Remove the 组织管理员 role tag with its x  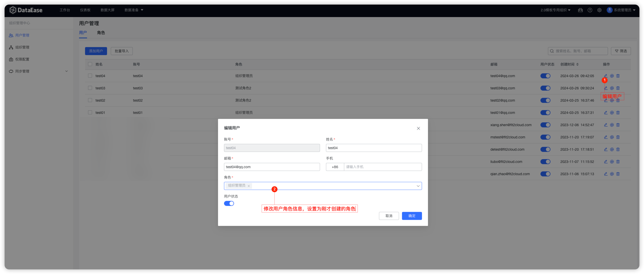(249, 186)
